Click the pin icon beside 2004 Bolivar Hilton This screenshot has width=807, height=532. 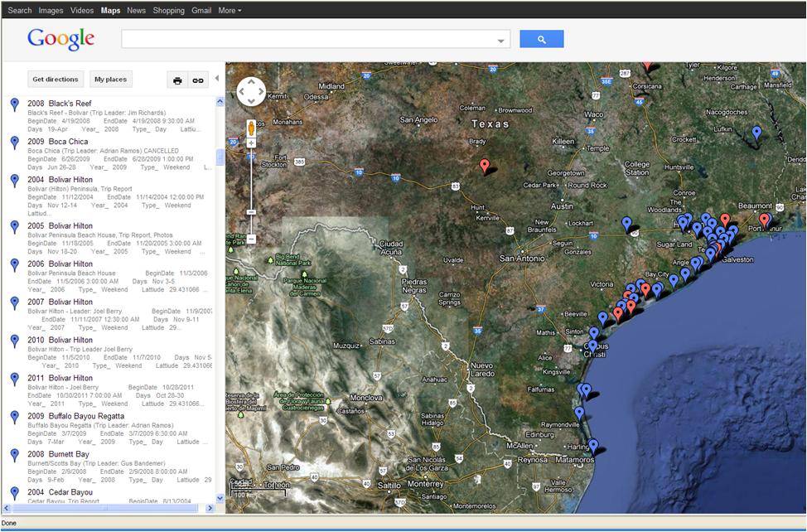(x=15, y=181)
